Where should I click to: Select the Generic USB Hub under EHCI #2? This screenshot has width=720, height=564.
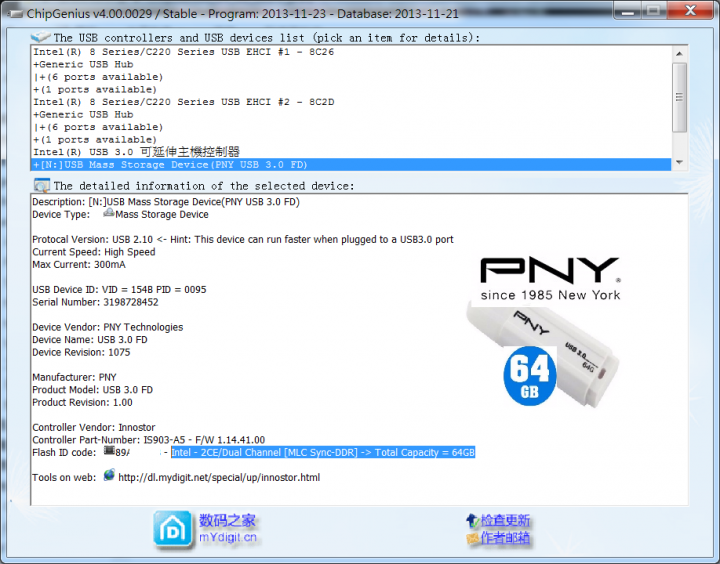click(351, 114)
